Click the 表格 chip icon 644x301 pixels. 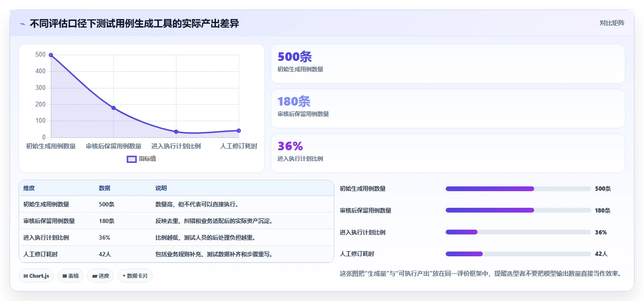click(65, 276)
